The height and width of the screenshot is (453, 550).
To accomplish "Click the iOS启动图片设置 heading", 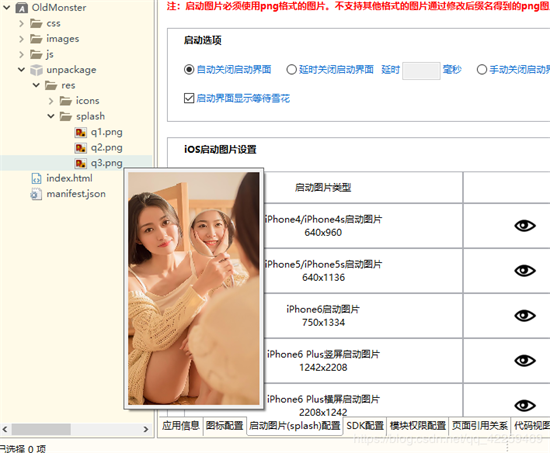I will [x=220, y=149].
